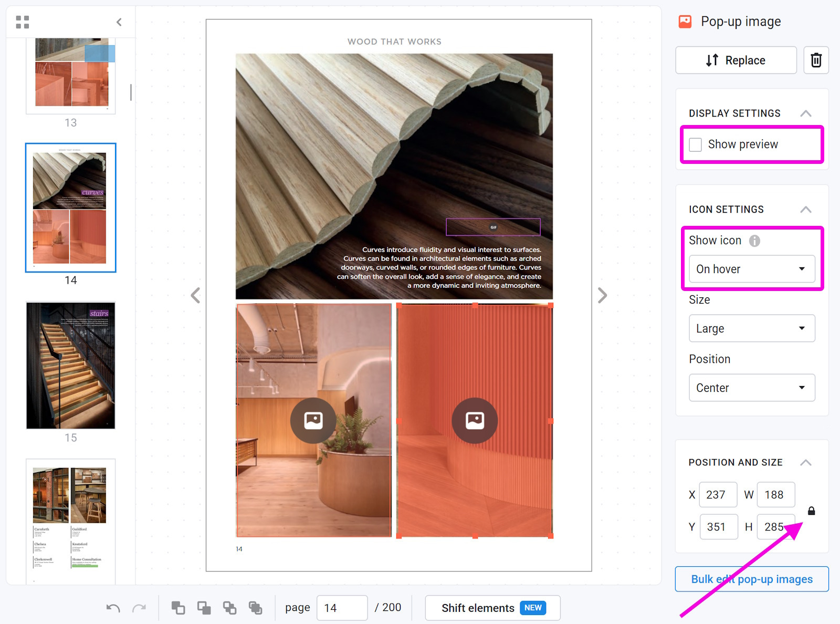
Task: Open the Size 'Large' dropdown
Action: click(751, 328)
